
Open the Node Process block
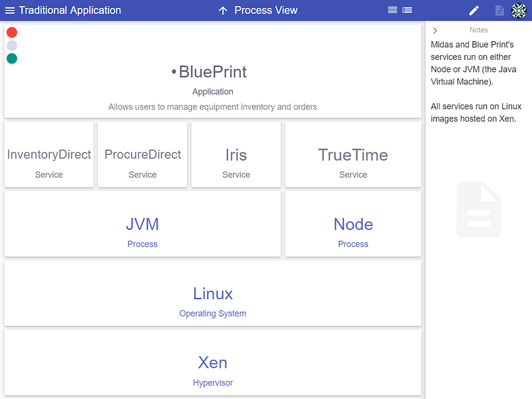[353, 224]
